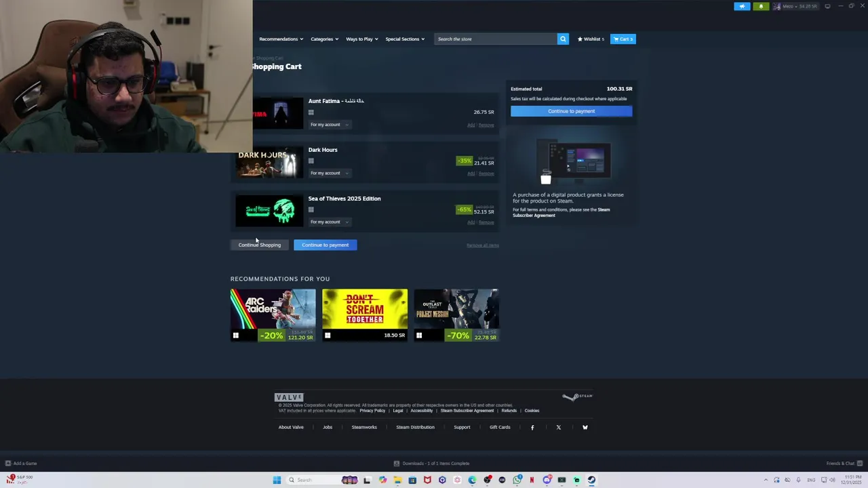This screenshot has height=488, width=868.
Task: Open the Wishlist star link
Action: [591, 39]
